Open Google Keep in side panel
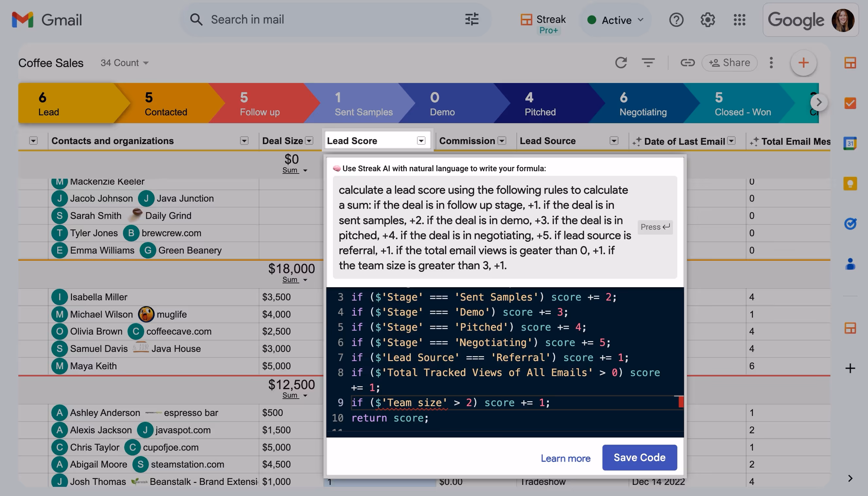The image size is (868, 496). [x=850, y=184]
